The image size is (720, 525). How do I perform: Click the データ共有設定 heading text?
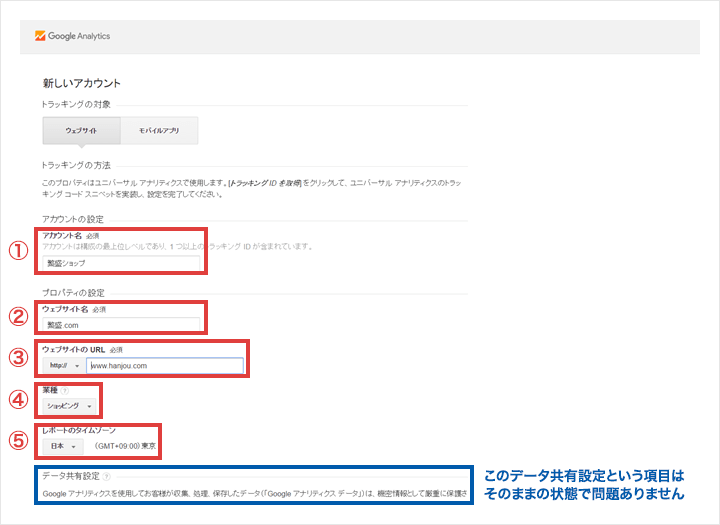click(71, 476)
